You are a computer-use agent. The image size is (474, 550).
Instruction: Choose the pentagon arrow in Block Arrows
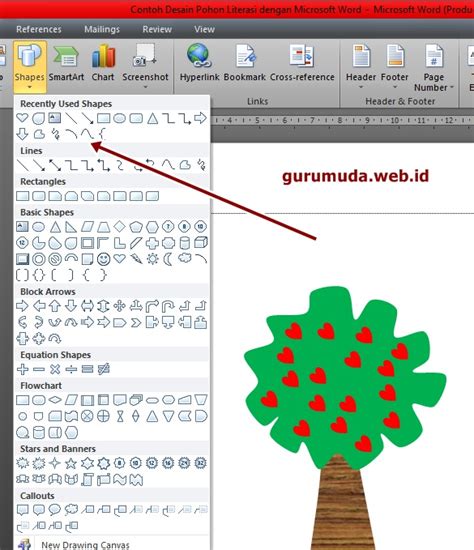[x=120, y=322]
